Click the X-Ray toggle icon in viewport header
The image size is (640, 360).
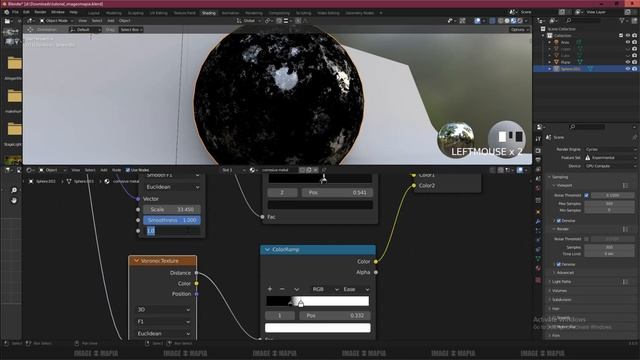[492, 20]
